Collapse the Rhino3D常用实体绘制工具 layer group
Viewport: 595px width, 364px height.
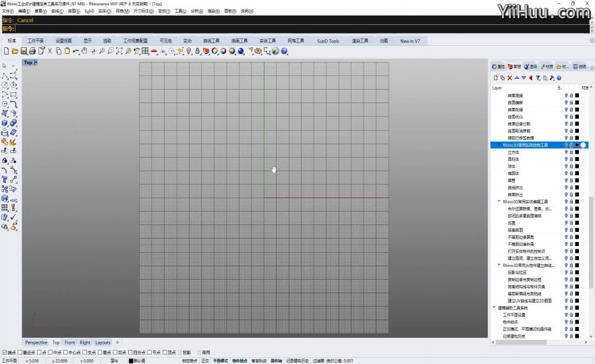pyautogui.click(x=499, y=145)
